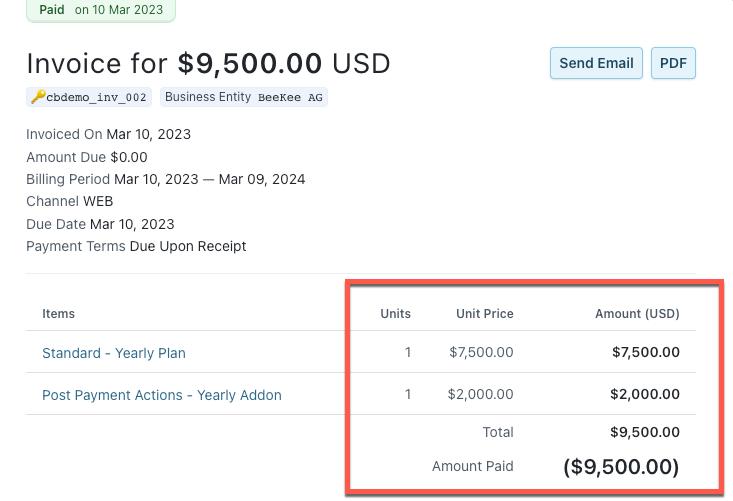Image resolution: width=733 pixels, height=501 pixels.
Task: Click the ($9,500.00) Amount Paid value
Action: coord(621,466)
